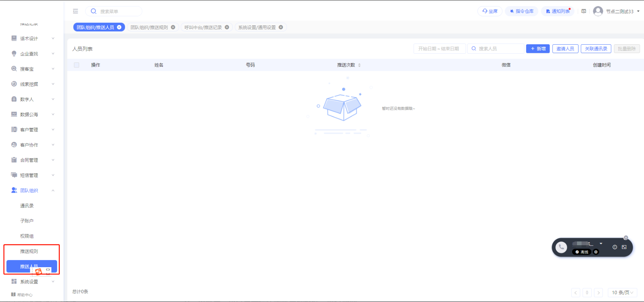Toggle the 离线 offline status switch
The height and width of the screenshot is (302, 644).
coord(582,252)
